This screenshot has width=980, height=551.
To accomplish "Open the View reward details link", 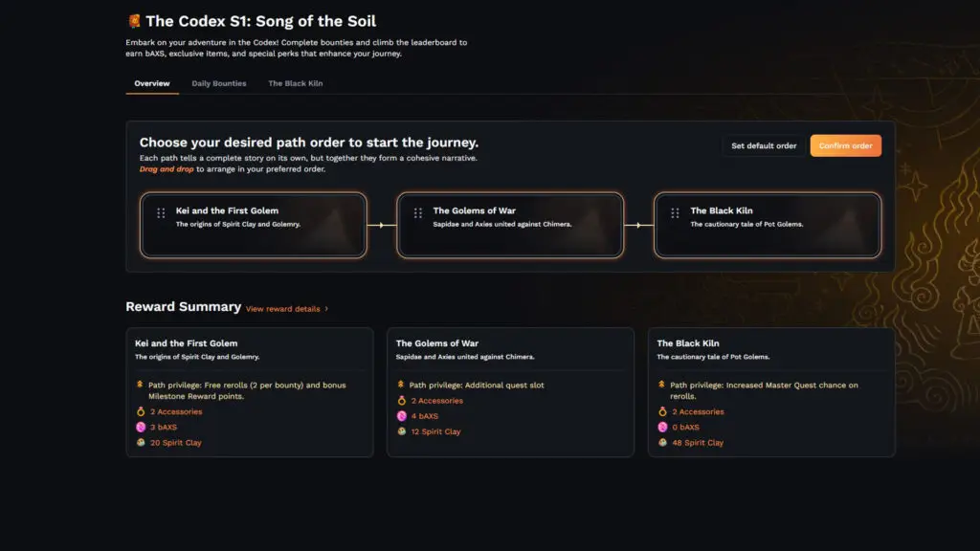I will click(282, 309).
